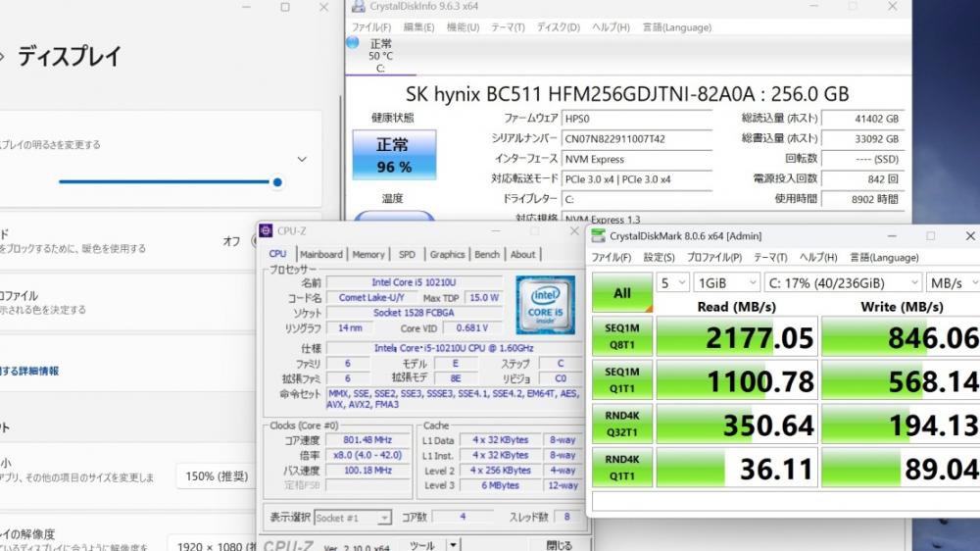Open the ヘルプ(H) menu in CrystalDiskMark
Viewport: 980px width, 551px height.
tap(818, 258)
